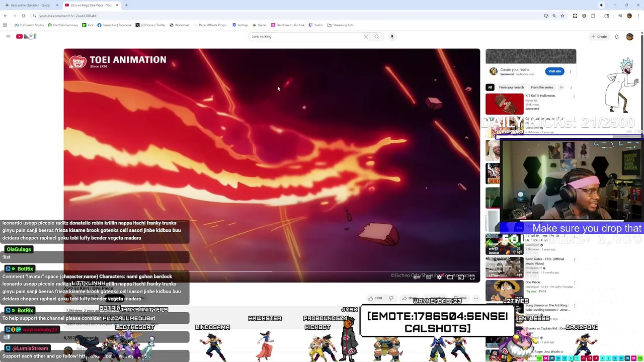Start voice search with microphone icon
This screenshot has height=362, width=644.
pyautogui.click(x=392, y=36)
